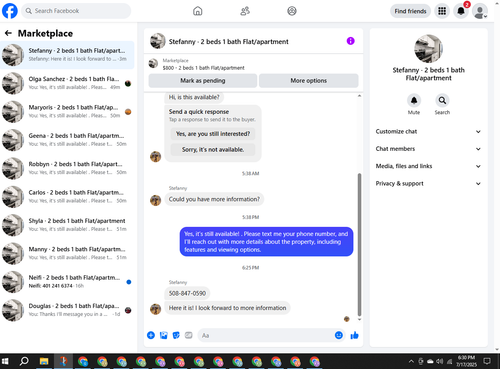Open Windows notification center icon
This screenshot has height=369, width=500.
click(487, 361)
